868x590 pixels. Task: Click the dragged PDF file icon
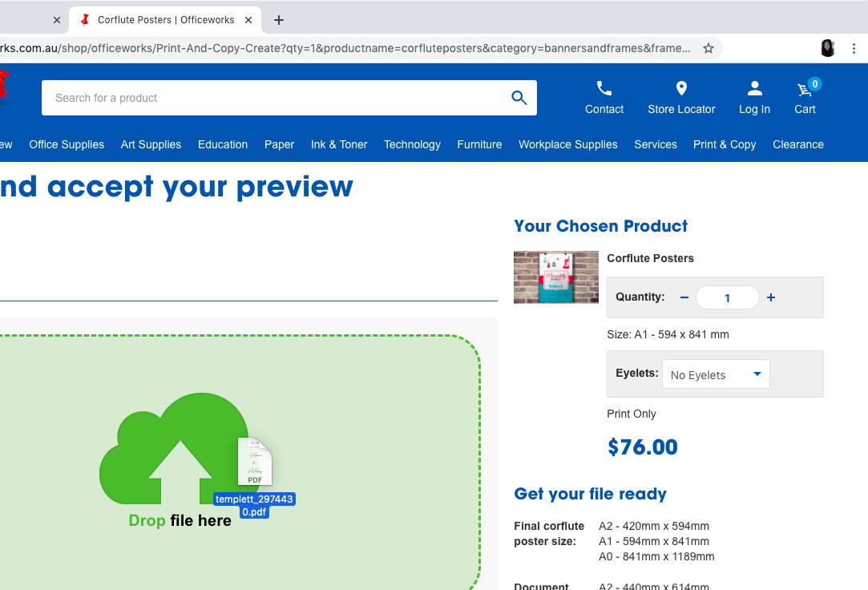255,462
